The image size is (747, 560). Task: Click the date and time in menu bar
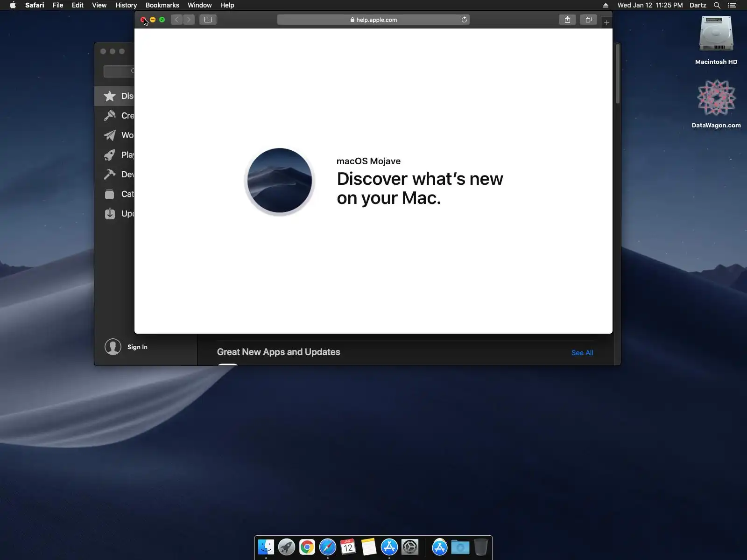pyautogui.click(x=650, y=5)
